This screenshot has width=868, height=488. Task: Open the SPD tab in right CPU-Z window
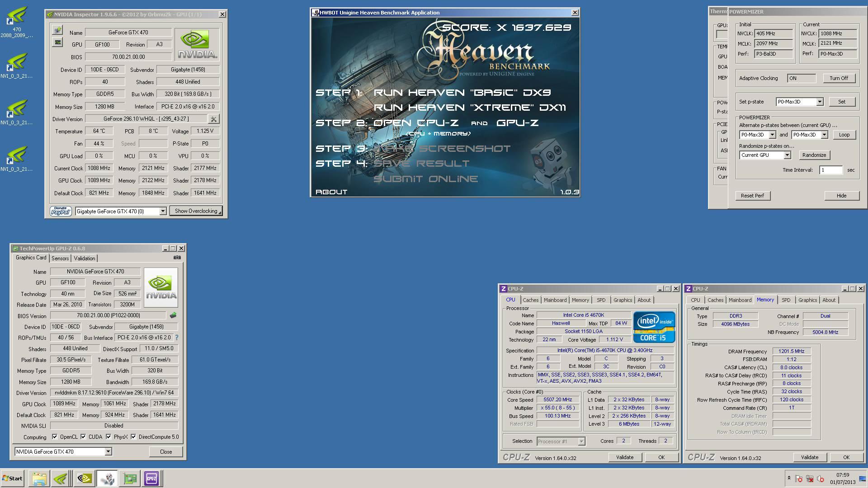[786, 300]
